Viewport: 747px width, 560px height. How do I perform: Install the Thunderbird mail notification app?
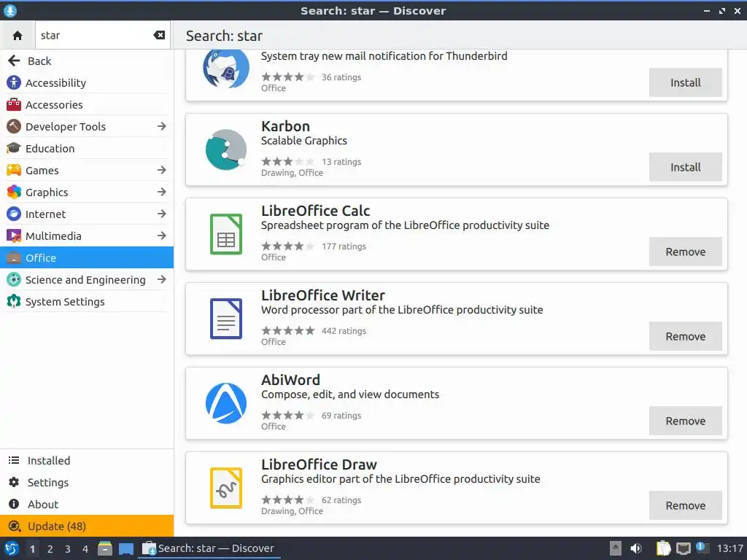tap(685, 82)
